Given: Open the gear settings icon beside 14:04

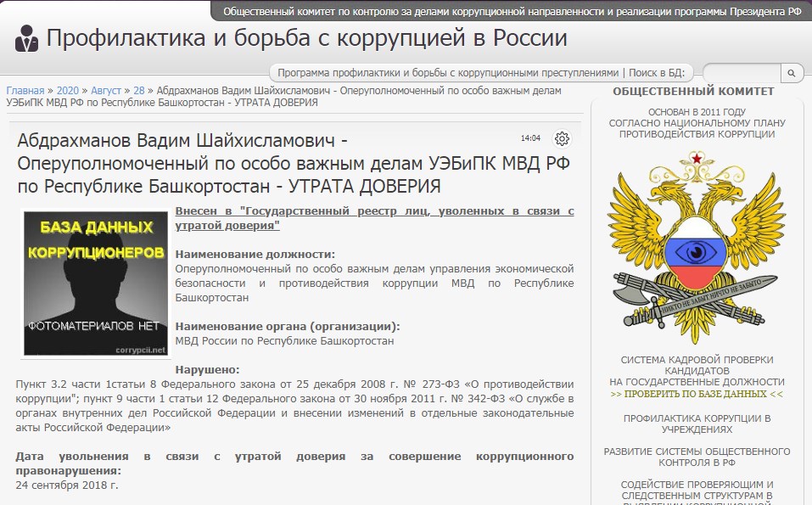Looking at the screenshot, I should [x=562, y=138].
